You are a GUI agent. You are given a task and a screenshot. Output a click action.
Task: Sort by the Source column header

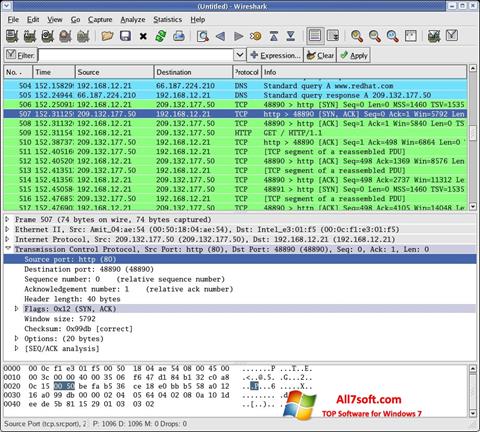pyautogui.click(x=114, y=72)
